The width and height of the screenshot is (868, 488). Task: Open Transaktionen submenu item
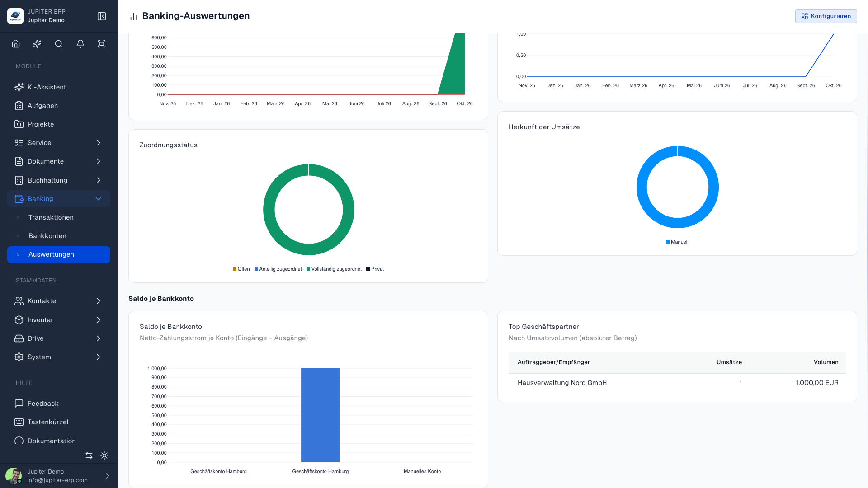click(59, 217)
